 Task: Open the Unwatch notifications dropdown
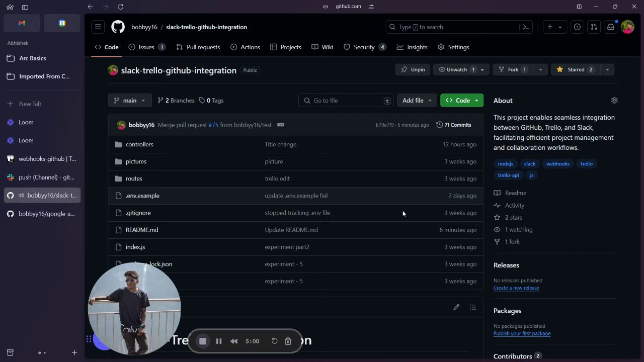[x=461, y=70]
